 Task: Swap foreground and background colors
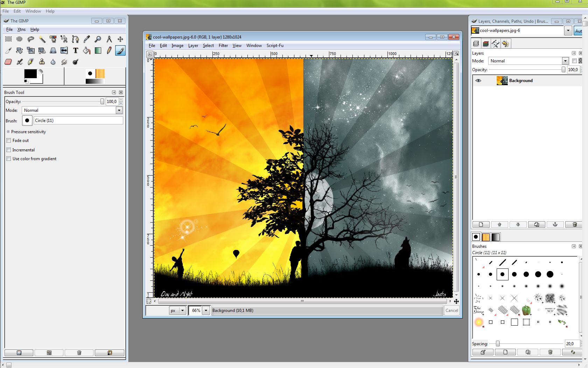pos(41,71)
